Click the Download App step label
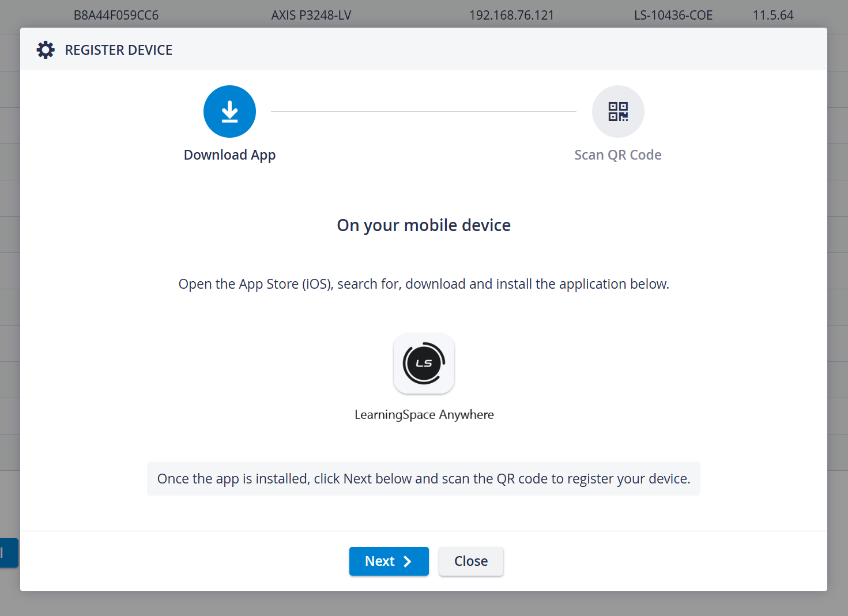Viewport: 848px width, 616px height. (x=229, y=156)
